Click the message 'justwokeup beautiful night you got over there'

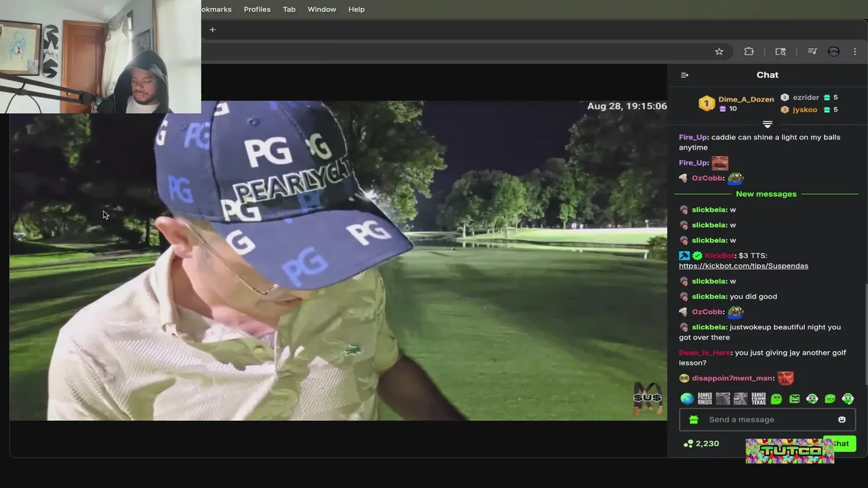(759, 332)
